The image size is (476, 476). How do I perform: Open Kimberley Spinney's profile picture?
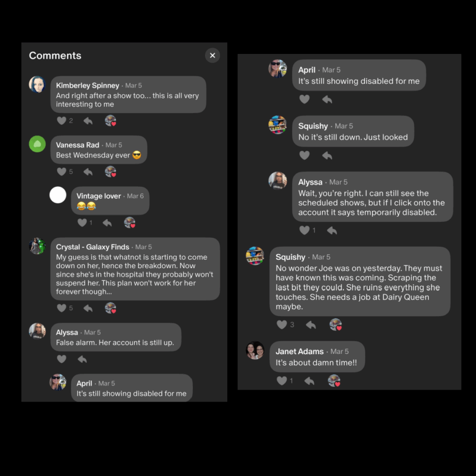(37, 85)
